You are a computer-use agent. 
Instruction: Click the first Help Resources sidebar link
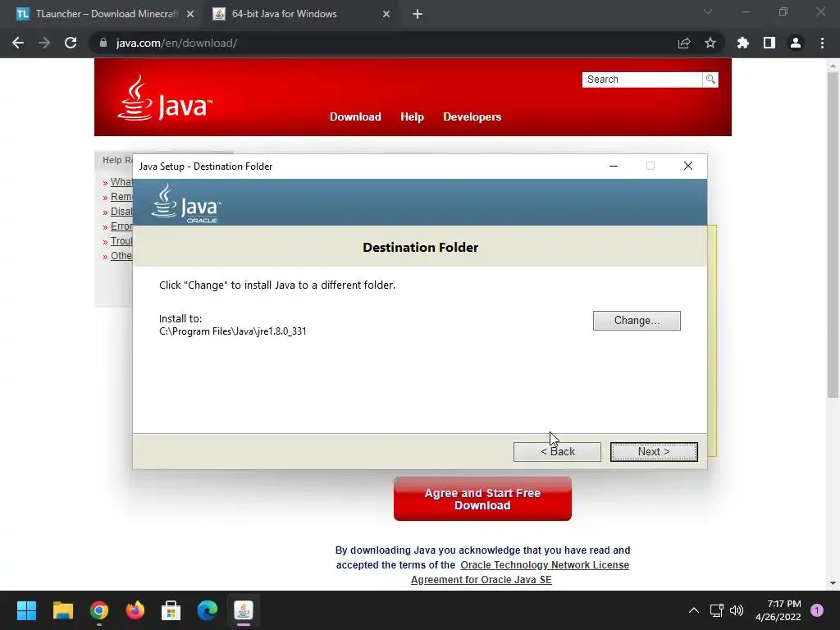[x=121, y=182]
